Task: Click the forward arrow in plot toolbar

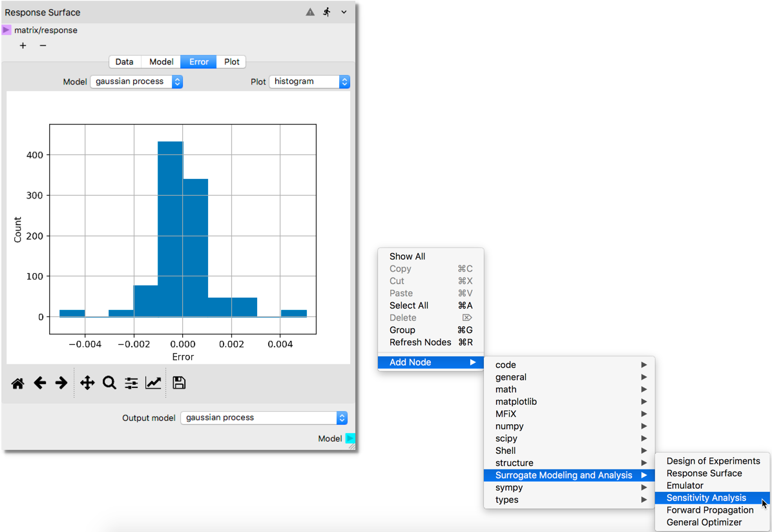Action: click(x=61, y=384)
